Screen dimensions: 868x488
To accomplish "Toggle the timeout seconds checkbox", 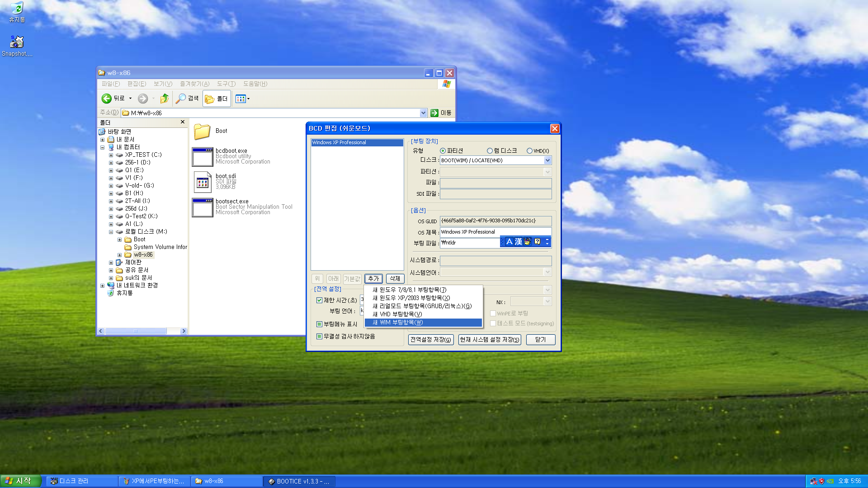I will pos(320,300).
